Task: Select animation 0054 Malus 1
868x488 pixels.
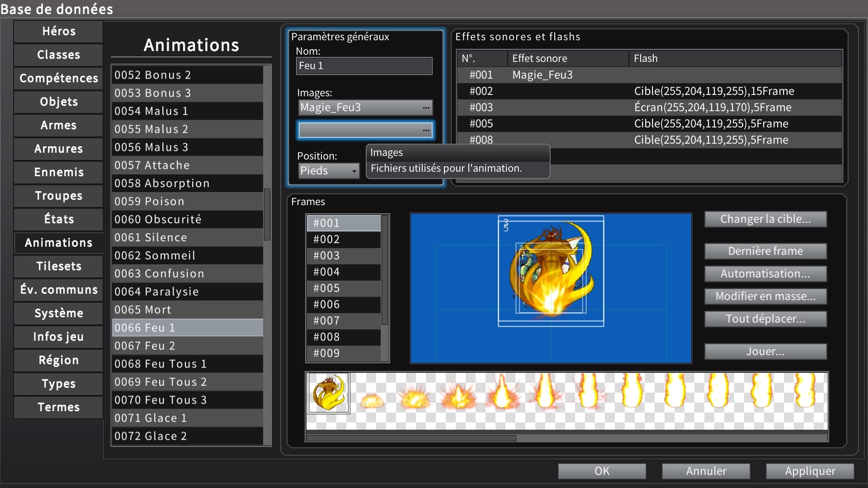Action: (x=187, y=111)
